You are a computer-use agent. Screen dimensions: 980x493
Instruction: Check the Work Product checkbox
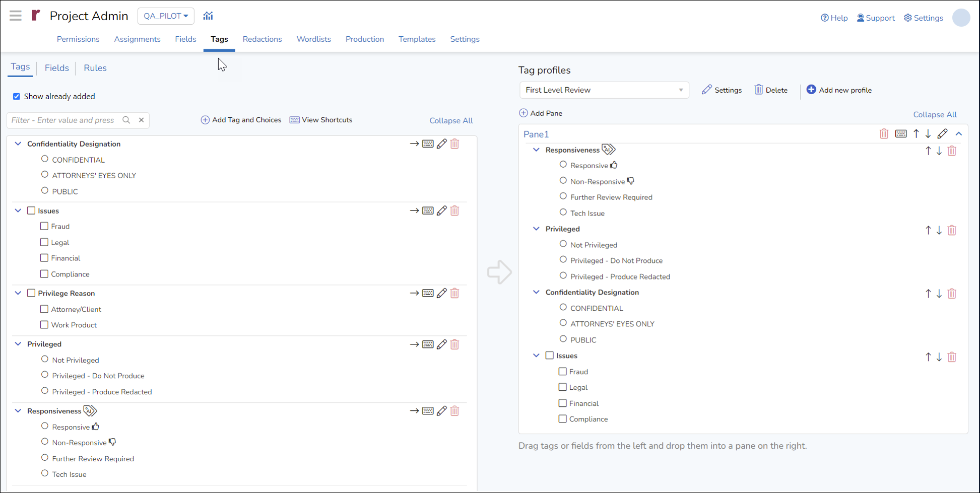[x=44, y=325]
